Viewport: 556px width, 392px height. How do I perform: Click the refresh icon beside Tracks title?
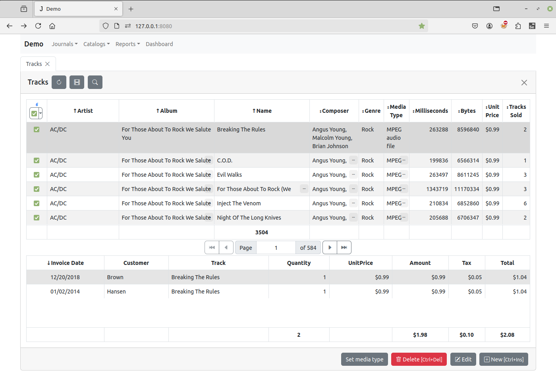coord(59,82)
